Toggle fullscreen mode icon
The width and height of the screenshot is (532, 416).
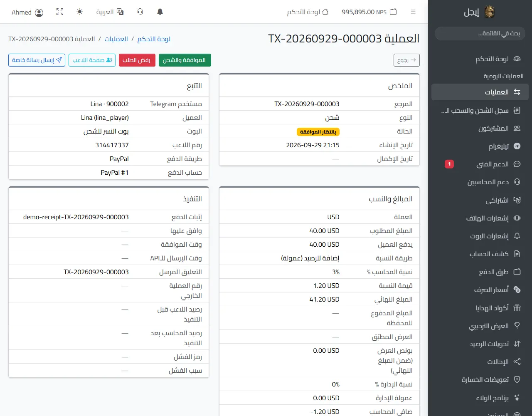click(60, 12)
